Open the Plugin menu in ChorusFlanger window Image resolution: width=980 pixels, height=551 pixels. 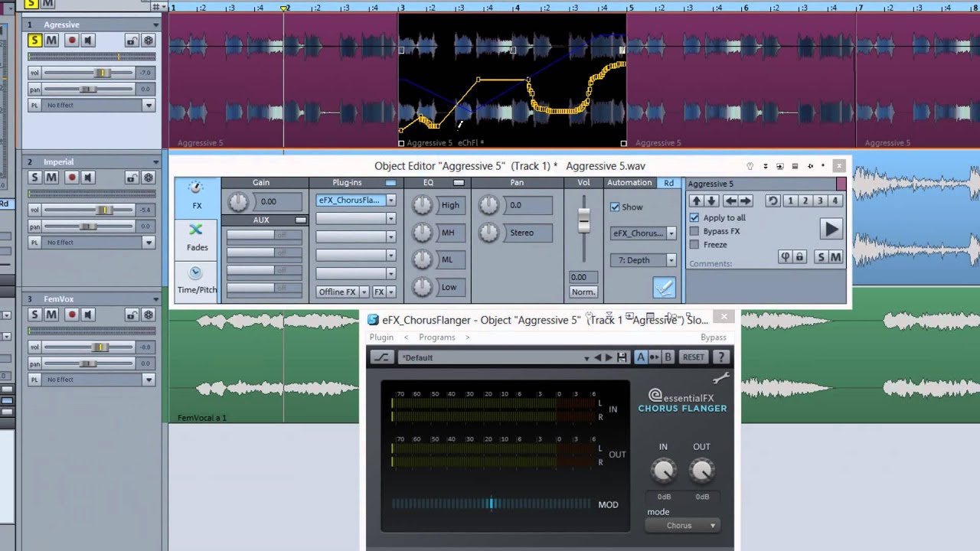click(381, 337)
